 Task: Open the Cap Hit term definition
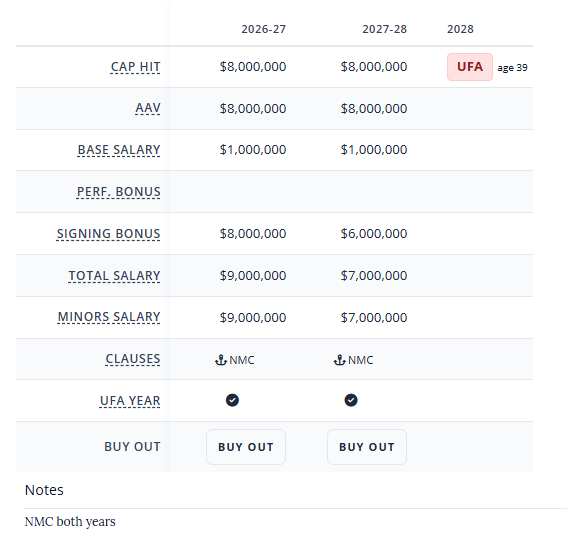(x=135, y=67)
